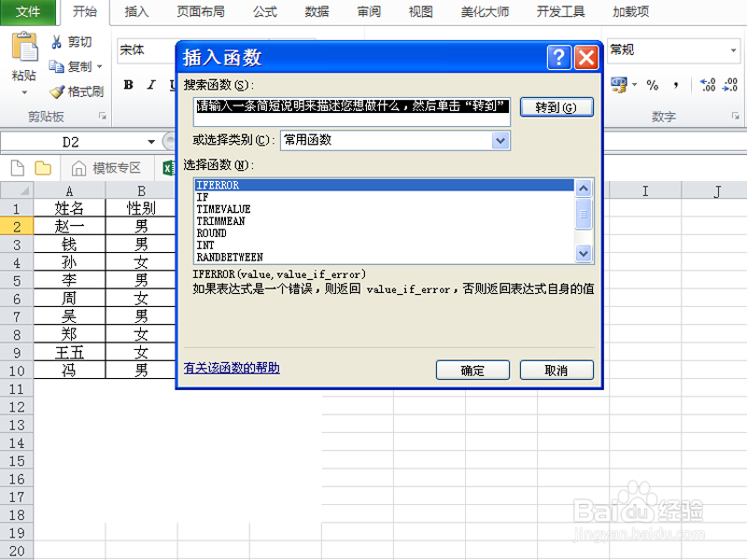747x560 pixels.
Task: Select ROUND in function list
Action: (x=385, y=232)
